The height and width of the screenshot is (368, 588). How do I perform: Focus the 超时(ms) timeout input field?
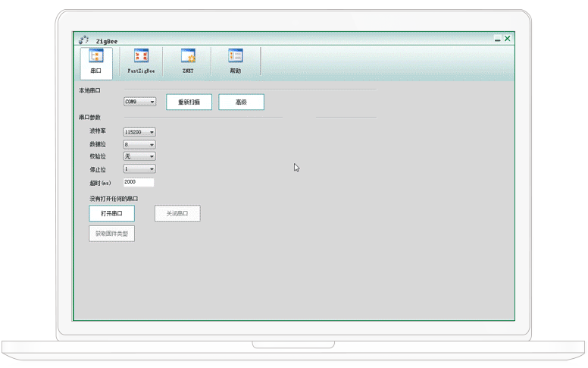(139, 183)
